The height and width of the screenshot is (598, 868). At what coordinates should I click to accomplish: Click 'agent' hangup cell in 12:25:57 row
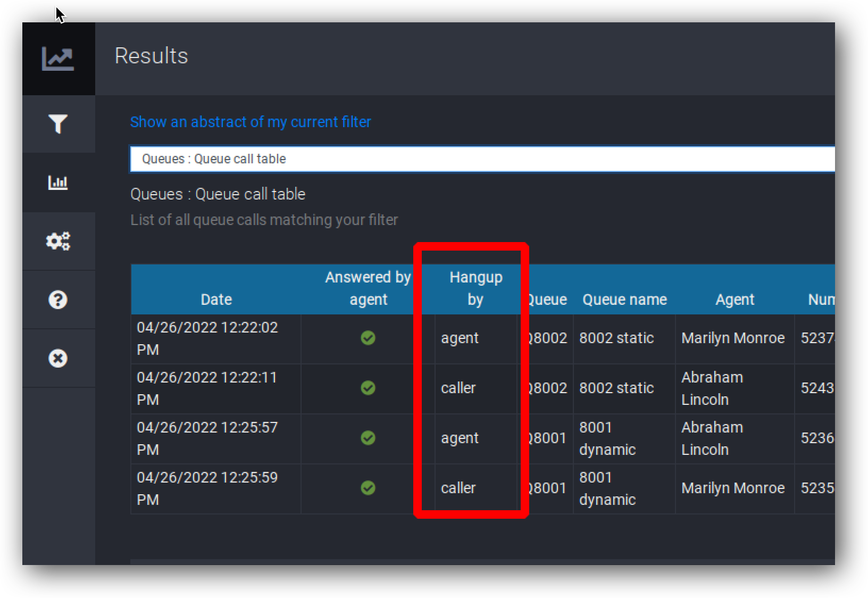point(460,438)
